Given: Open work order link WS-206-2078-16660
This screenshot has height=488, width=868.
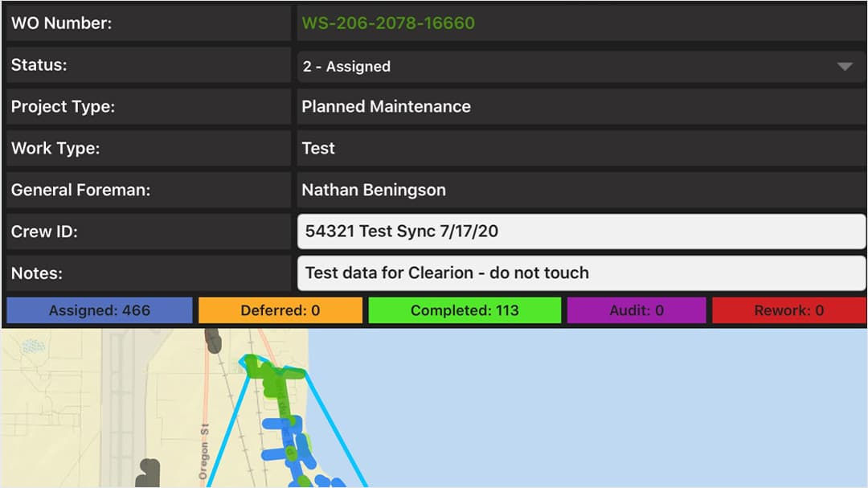Looking at the screenshot, I should click(388, 23).
